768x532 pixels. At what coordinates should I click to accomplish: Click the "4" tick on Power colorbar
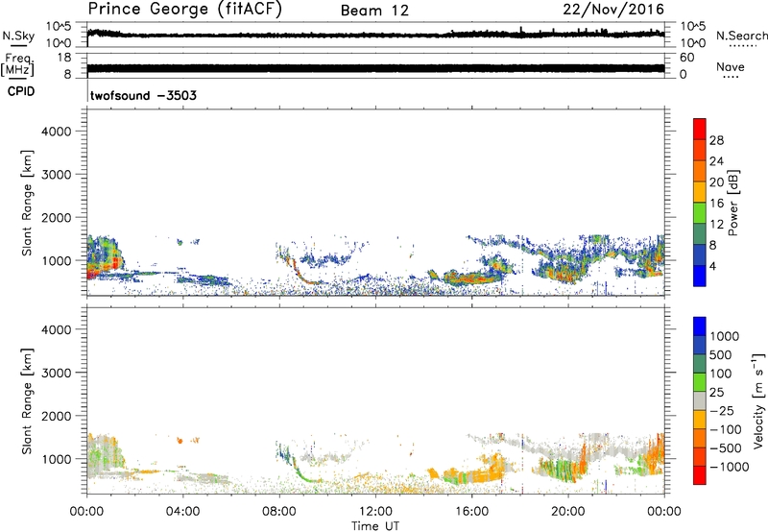point(713,267)
